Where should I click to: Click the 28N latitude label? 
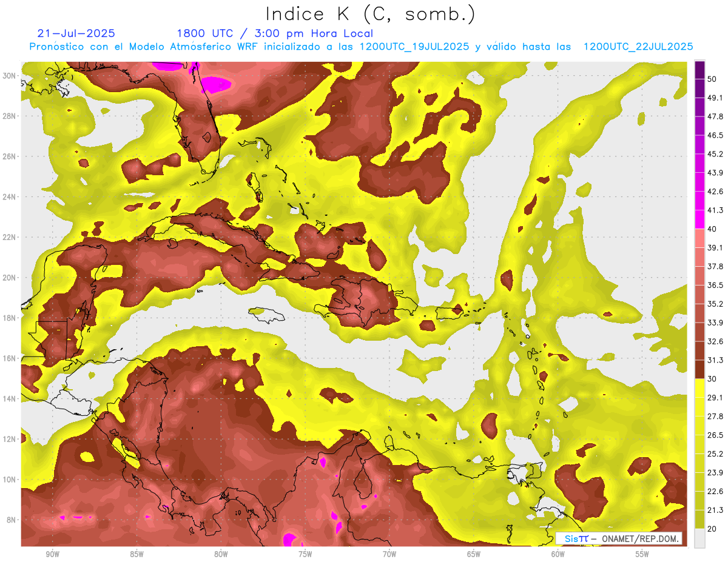point(9,116)
